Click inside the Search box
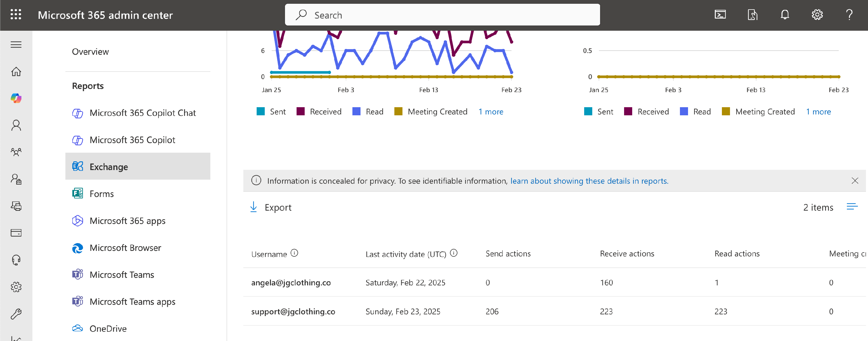Image resolution: width=868 pixels, height=341 pixels. 442,15
